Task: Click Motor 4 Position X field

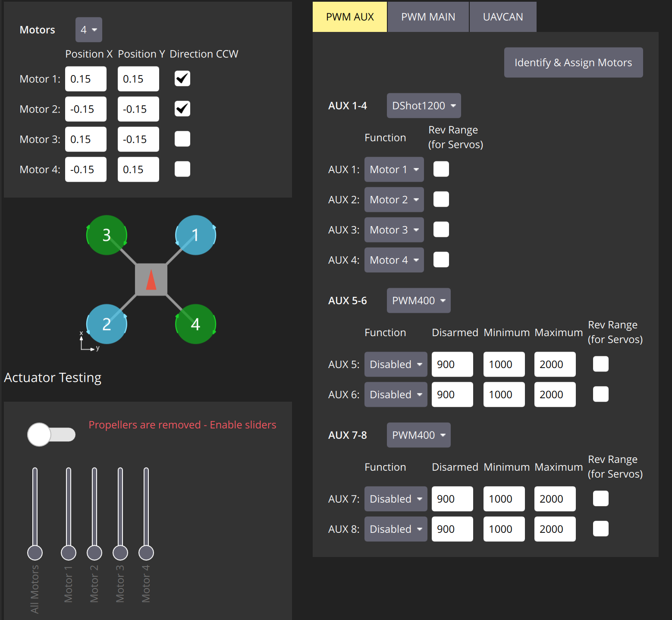Action: [x=86, y=170]
